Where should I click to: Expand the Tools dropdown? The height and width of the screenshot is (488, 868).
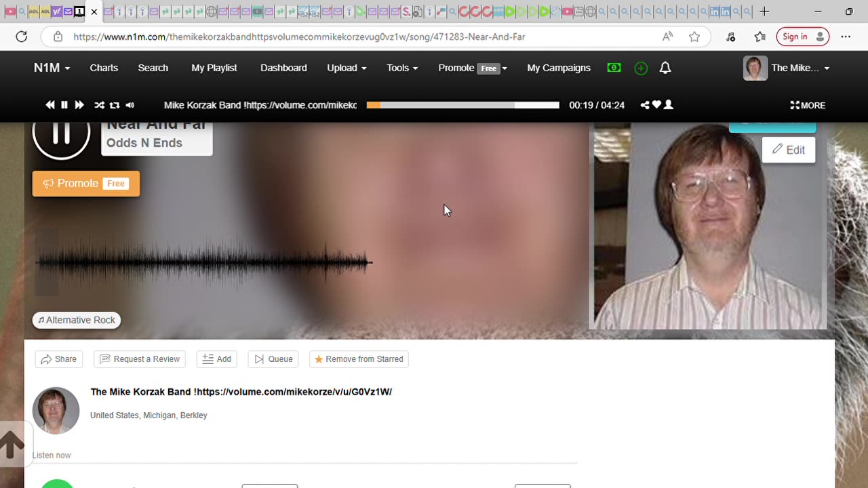point(402,68)
